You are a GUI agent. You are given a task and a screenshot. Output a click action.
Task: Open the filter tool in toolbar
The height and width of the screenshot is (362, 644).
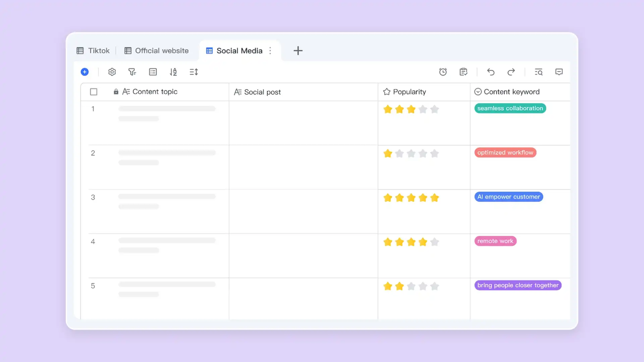(x=132, y=72)
